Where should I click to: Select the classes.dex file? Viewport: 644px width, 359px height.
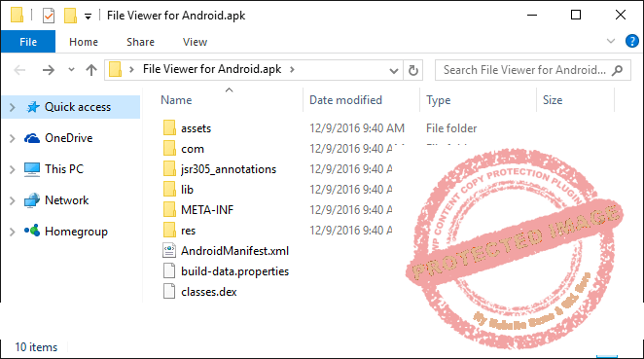pos(208,292)
